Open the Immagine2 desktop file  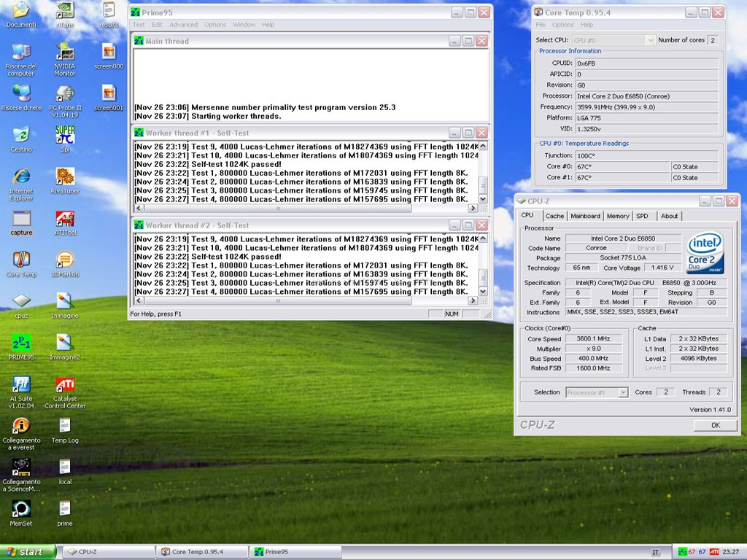click(65, 347)
